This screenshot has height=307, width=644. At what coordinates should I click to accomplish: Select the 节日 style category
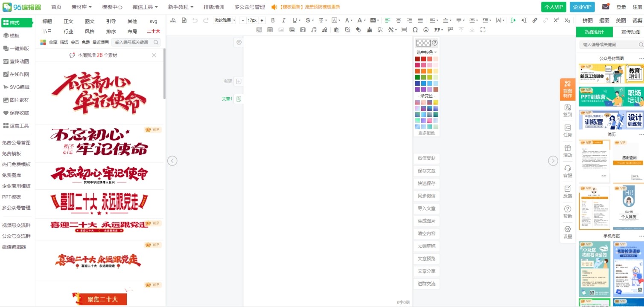click(47, 32)
